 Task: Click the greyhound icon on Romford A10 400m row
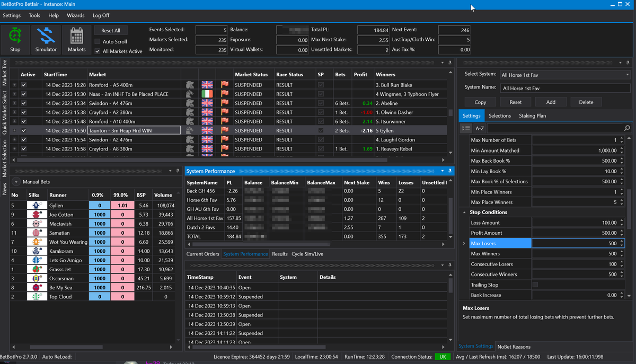pyautogui.click(x=190, y=121)
